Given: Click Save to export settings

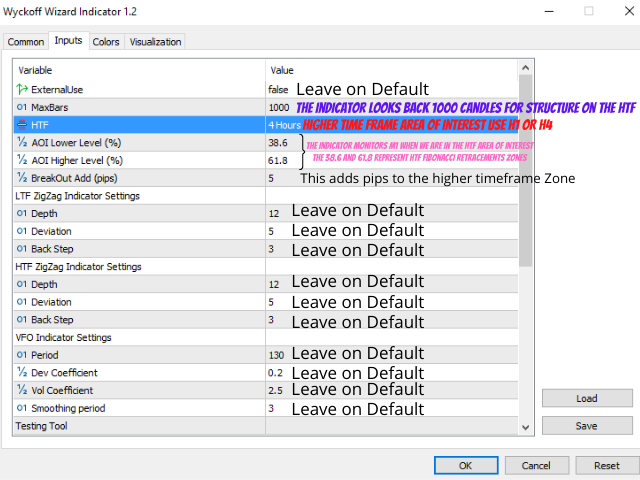Looking at the screenshot, I should tap(587, 425).
